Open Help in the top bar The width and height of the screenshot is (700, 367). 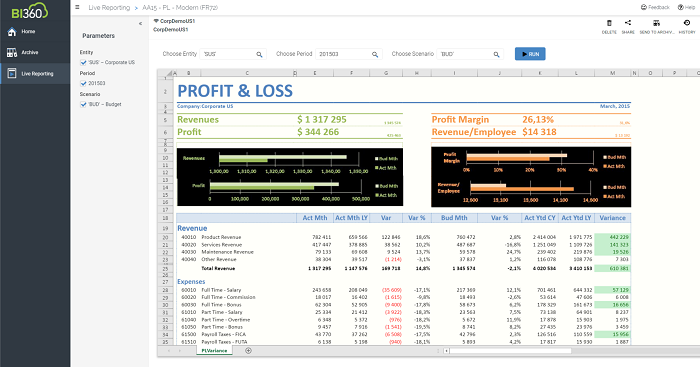pyautogui.click(x=686, y=7)
